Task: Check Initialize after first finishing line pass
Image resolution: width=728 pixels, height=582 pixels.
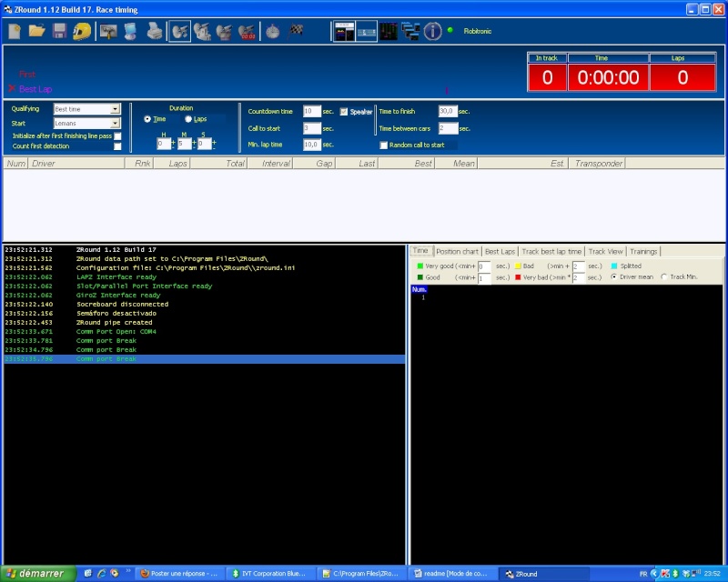Action: tap(118, 136)
